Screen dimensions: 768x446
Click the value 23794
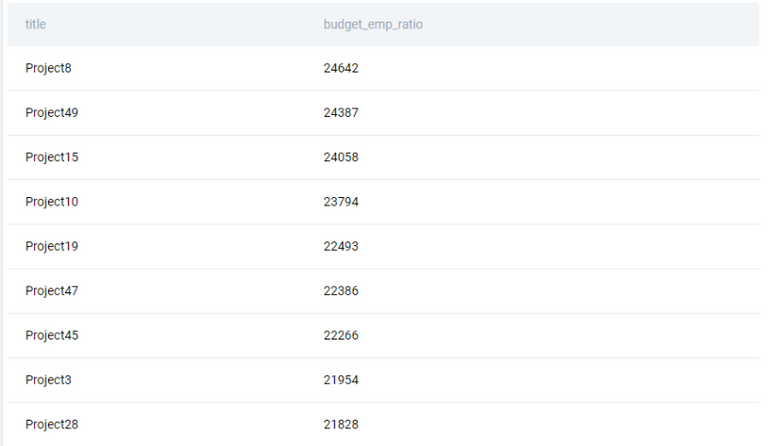click(x=341, y=202)
